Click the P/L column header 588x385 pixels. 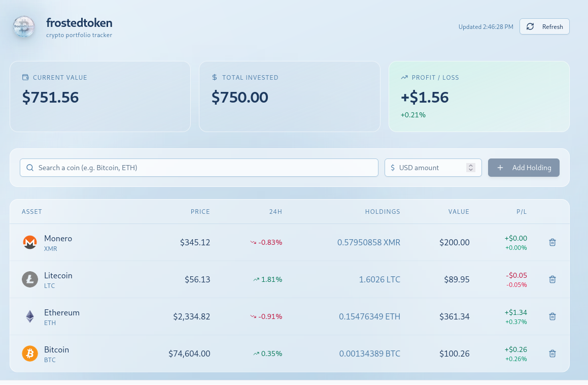(522, 212)
